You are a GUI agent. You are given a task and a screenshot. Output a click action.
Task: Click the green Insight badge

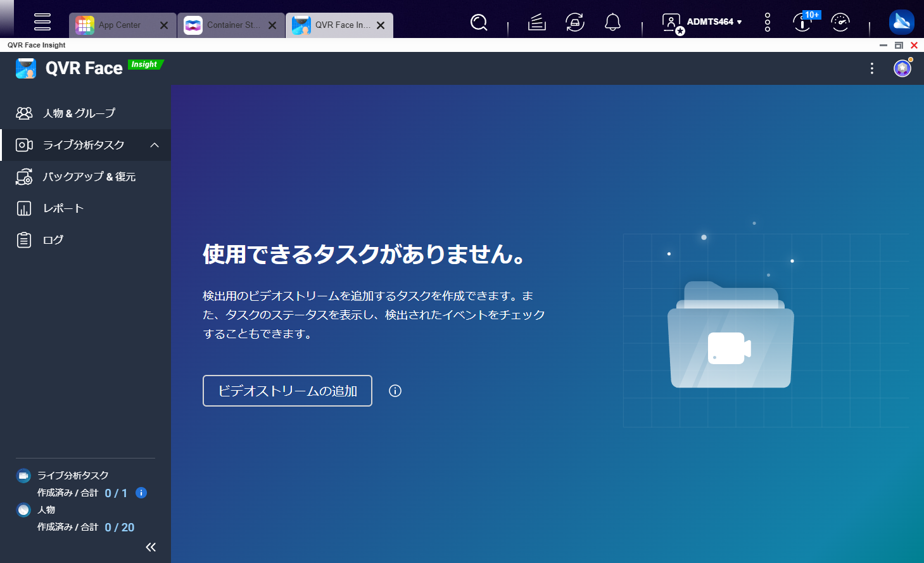(x=146, y=64)
